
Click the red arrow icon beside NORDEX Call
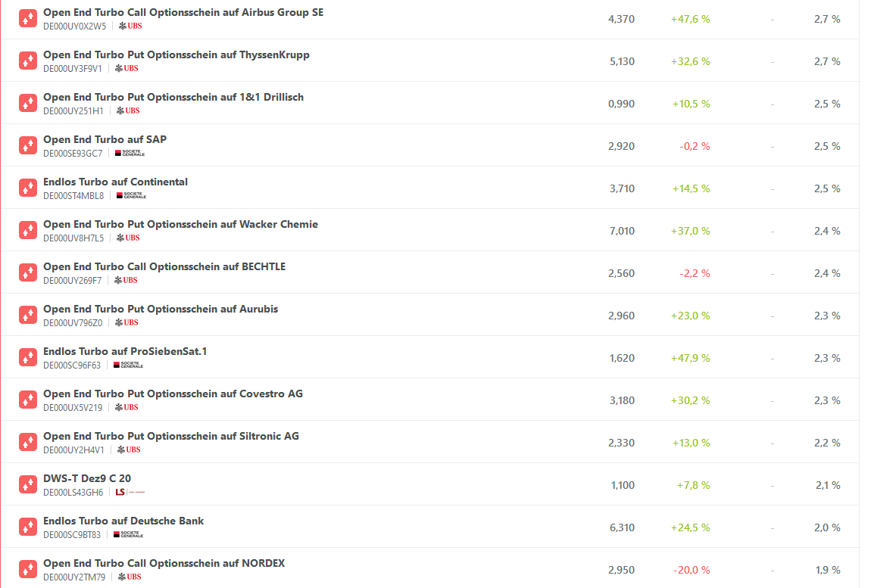[28, 570]
